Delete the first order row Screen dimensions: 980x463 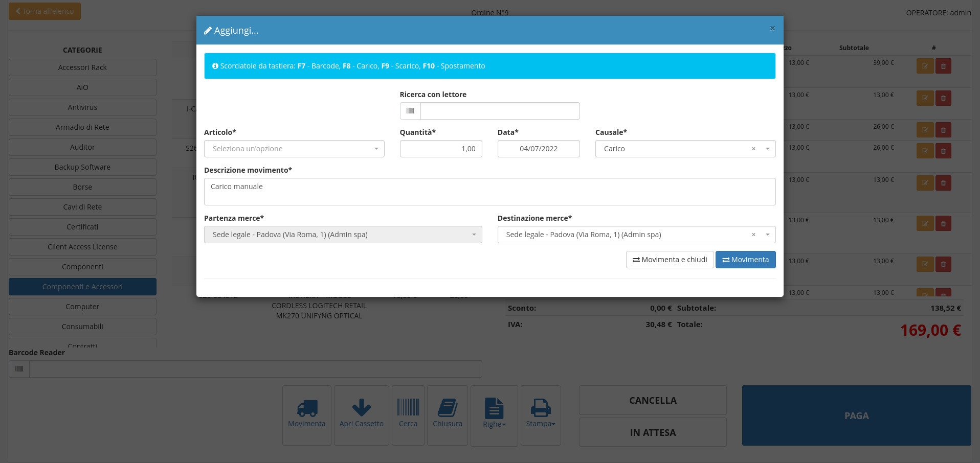(943, 66)
